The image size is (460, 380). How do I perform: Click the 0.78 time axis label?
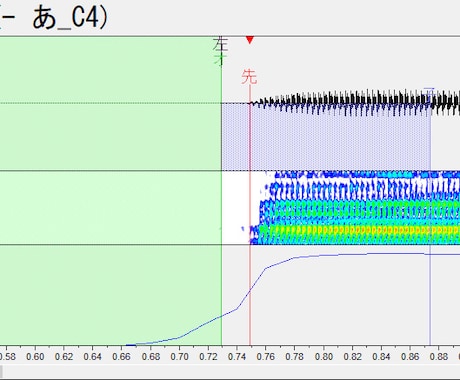[294, 357]
